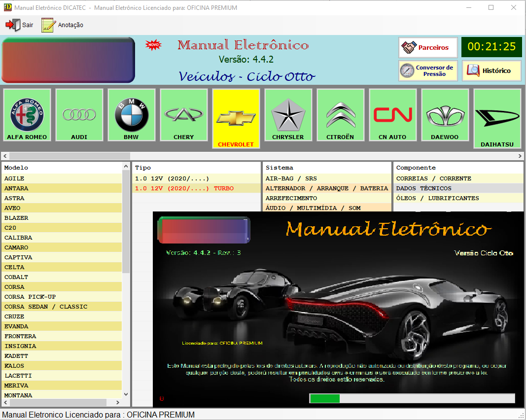Select the 1.0 12V (2020/....) TURBO type

(196, 188)
